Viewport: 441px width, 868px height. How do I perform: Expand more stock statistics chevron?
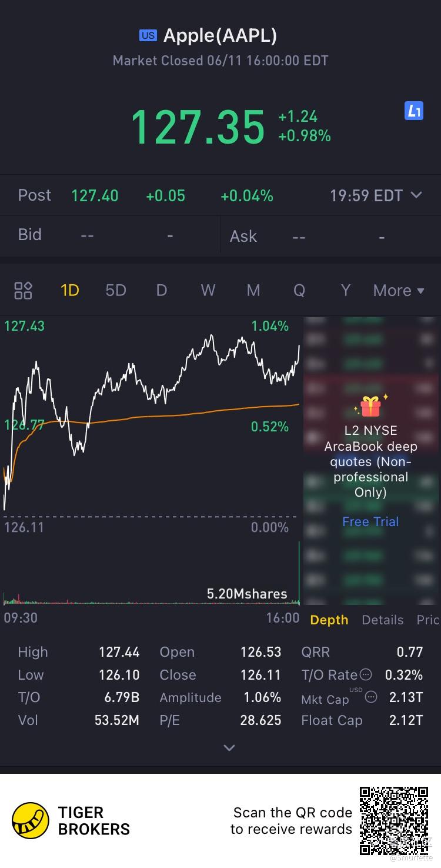229,747
